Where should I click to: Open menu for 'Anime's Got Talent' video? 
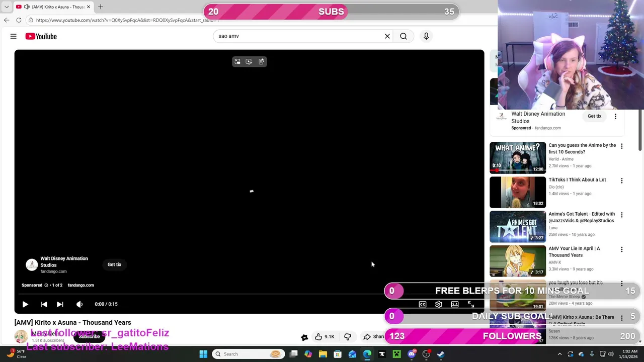click(x=622, y=215)
